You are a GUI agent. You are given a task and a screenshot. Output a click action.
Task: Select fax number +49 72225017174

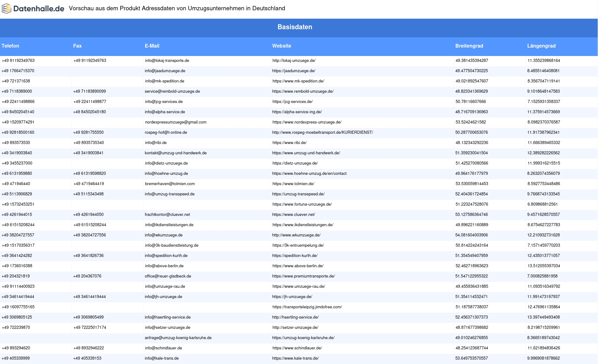89,328
